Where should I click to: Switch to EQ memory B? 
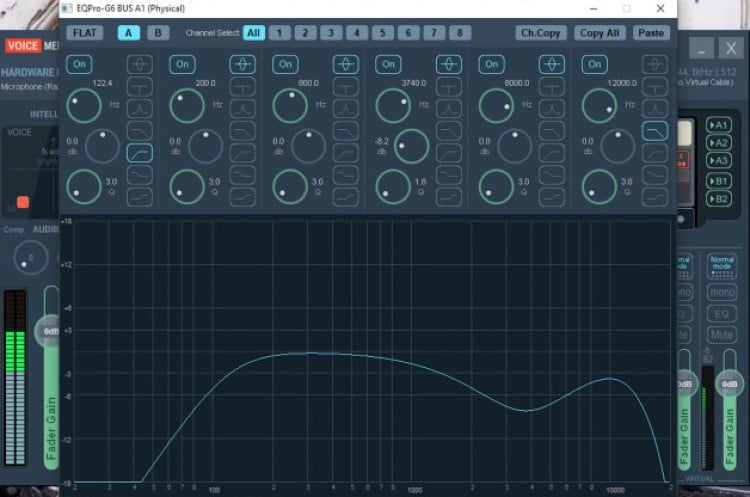coord(157,32)
